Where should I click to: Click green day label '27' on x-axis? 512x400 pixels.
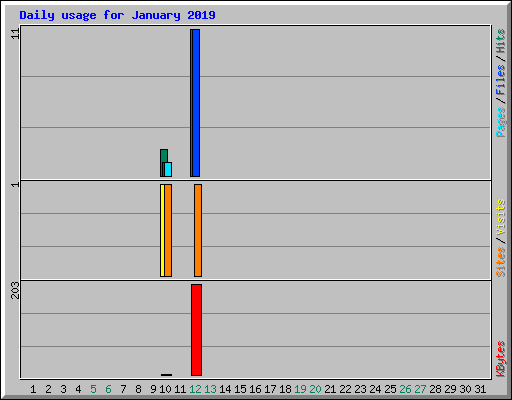tap(420, 389)
